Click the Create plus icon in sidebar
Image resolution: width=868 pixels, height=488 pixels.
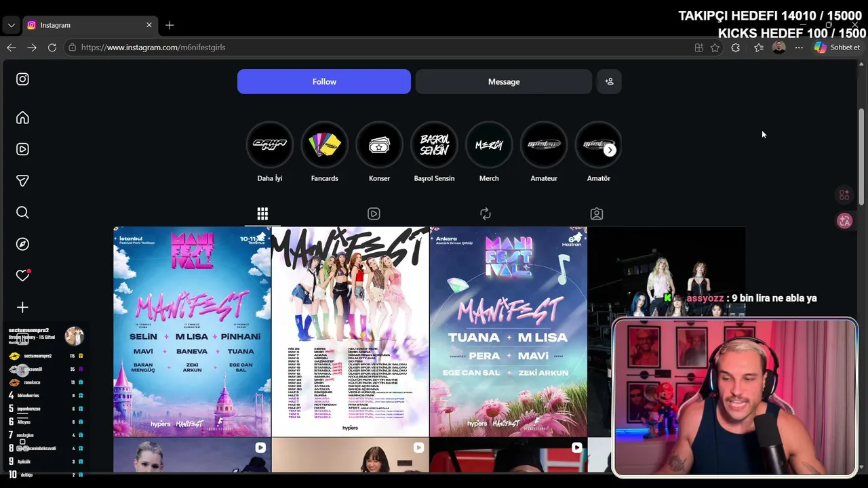click(x=22, y=308)
